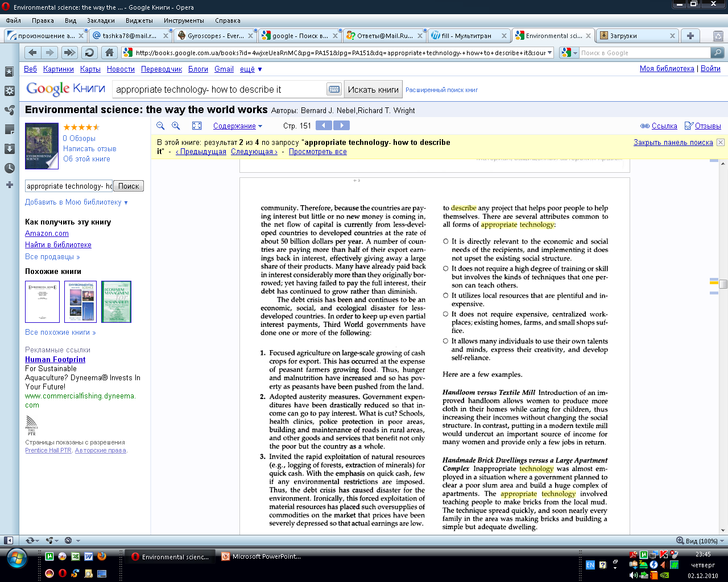Go to previous book page arrow
The image size is (728, 582).
tap(324, 126)
